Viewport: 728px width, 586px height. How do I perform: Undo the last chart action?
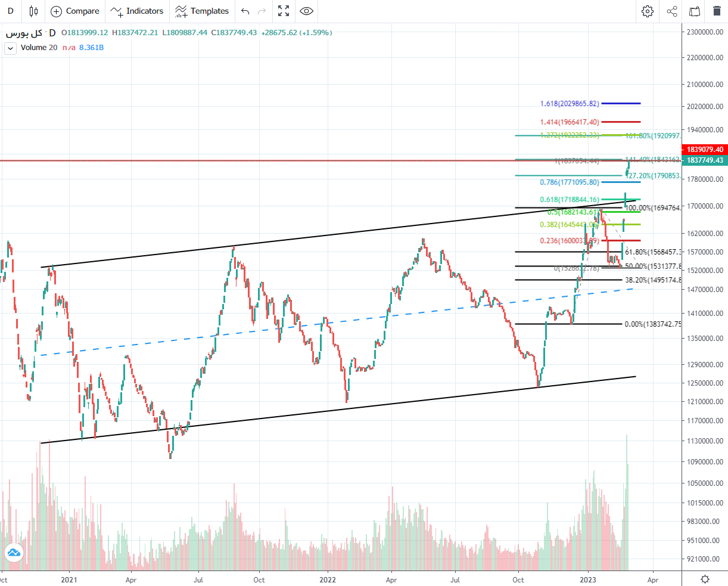(x=245, y=11)
